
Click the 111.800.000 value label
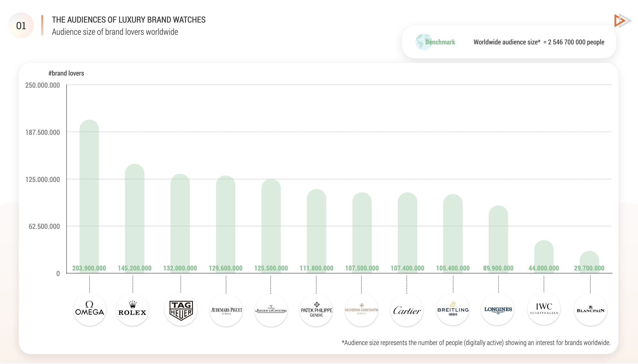(317, 268)
